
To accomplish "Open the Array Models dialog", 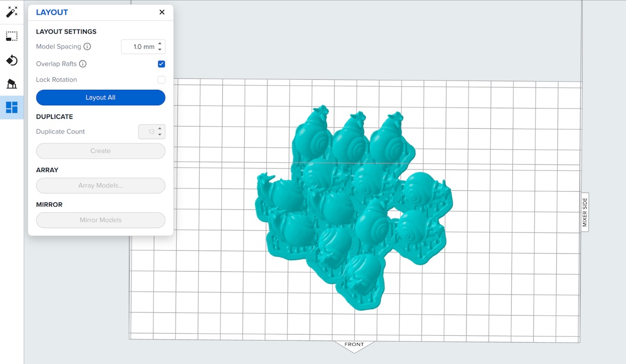I will point(100,186).
